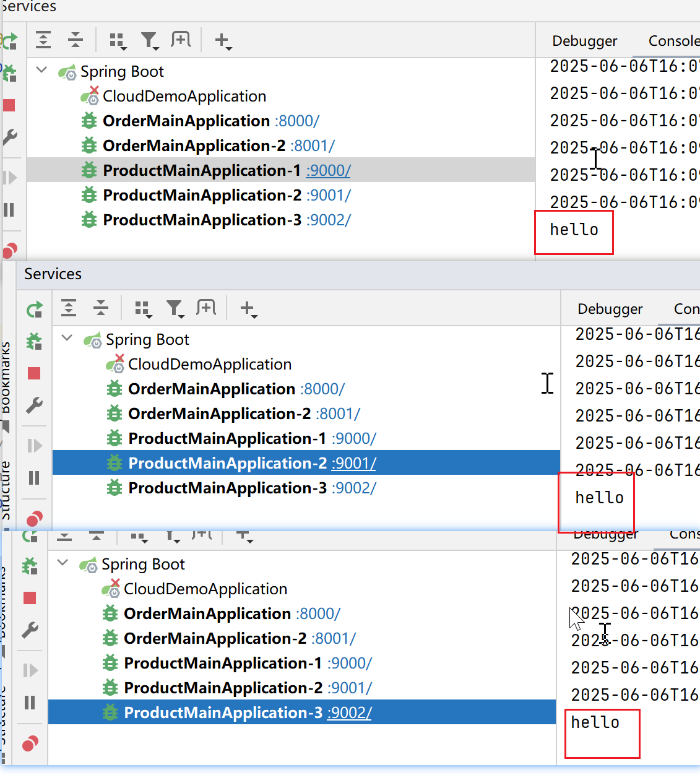This screenshot has width=700, height=775.
Task: Select ProductMainApplication-2 in the bottom panel tree
Action: 223,688
